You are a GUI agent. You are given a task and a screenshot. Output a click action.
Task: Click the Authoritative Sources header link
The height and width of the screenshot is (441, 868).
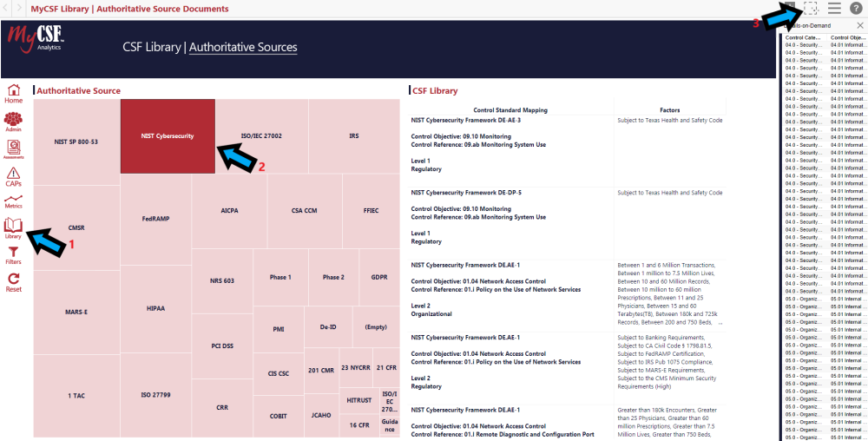pyautogui.click(x=243, y=48)
